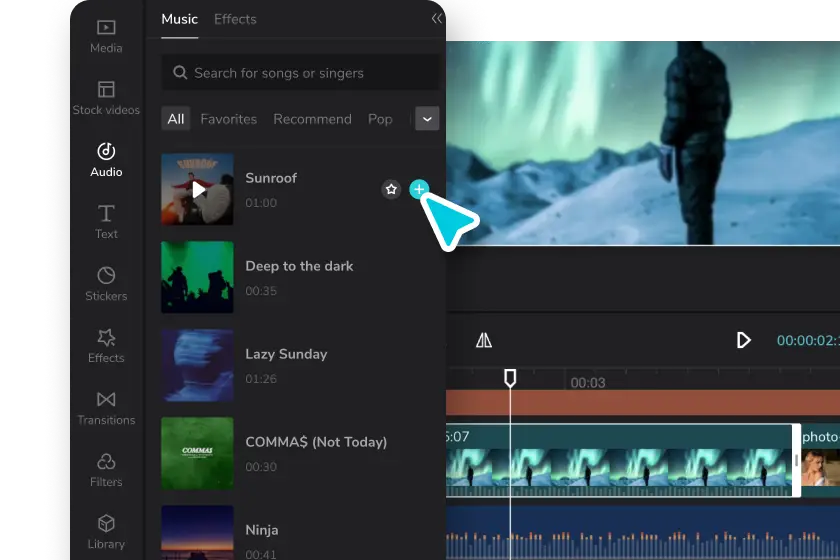The image size is (840, 560).
Task: Select the Lazy Sunday thumbnail
Action: 198,365
